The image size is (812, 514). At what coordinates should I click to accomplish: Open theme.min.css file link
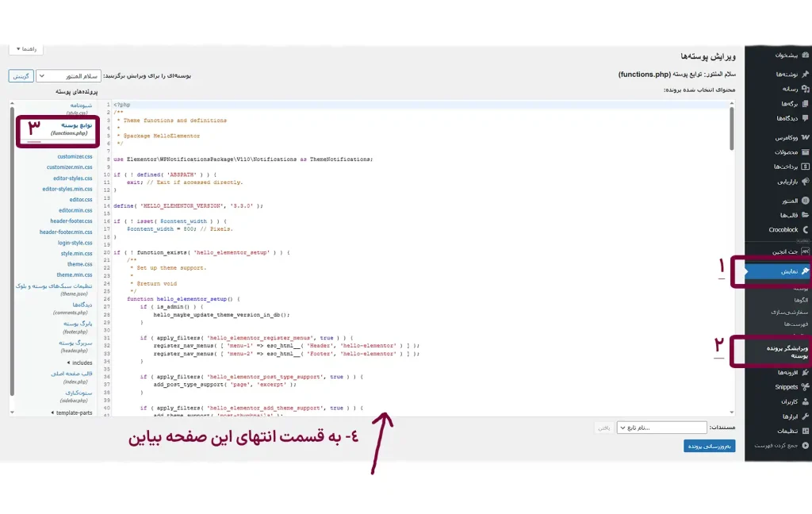[75, 275]
